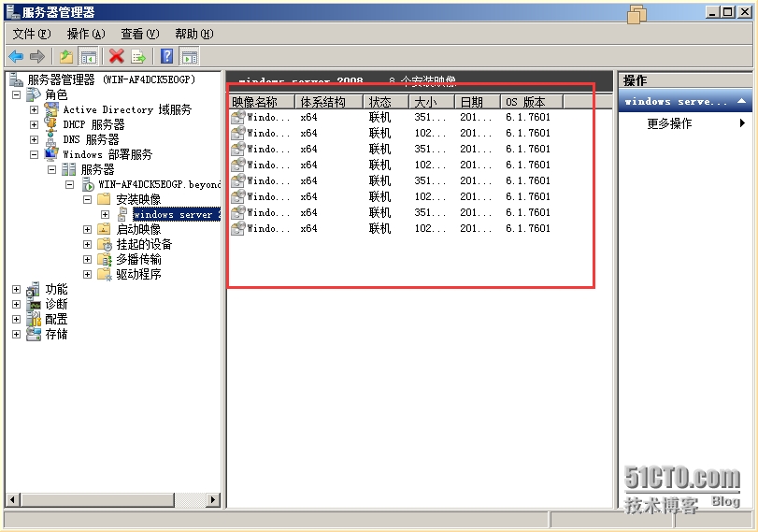Expand the 诊断 tree node
758x532 pixels.
(17, 304)
